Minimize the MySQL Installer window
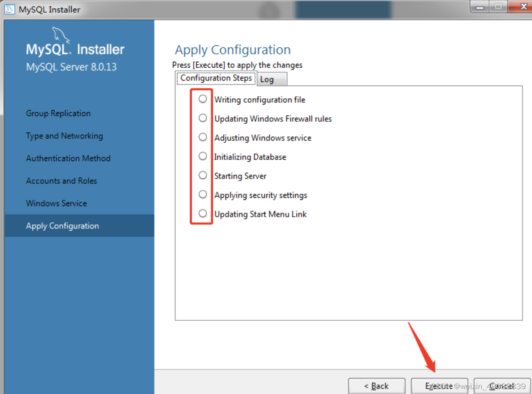The image size is (532, 394). tap(480, 7)
